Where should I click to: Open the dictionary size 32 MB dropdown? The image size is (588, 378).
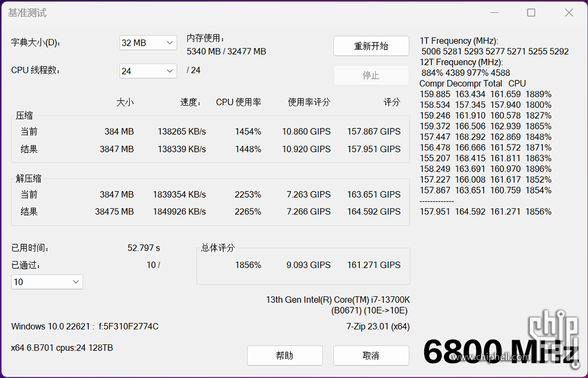(148, 43)
